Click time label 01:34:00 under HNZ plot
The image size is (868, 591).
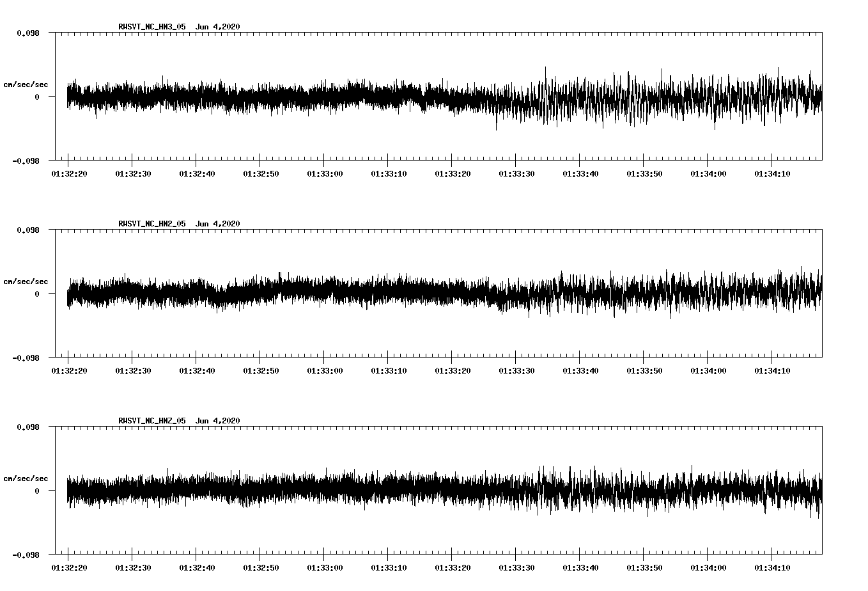point(708,568)
